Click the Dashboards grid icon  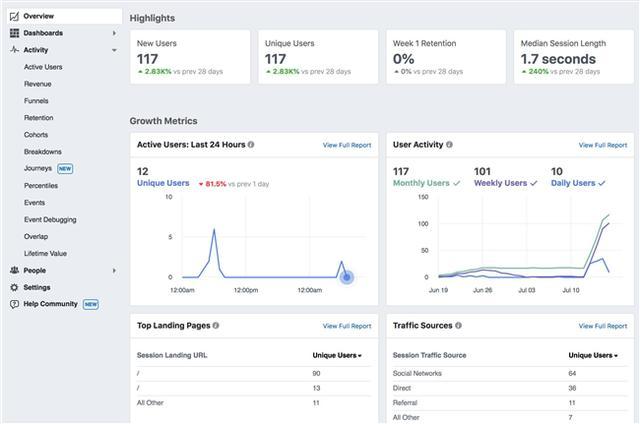click(x=14, y=33)
